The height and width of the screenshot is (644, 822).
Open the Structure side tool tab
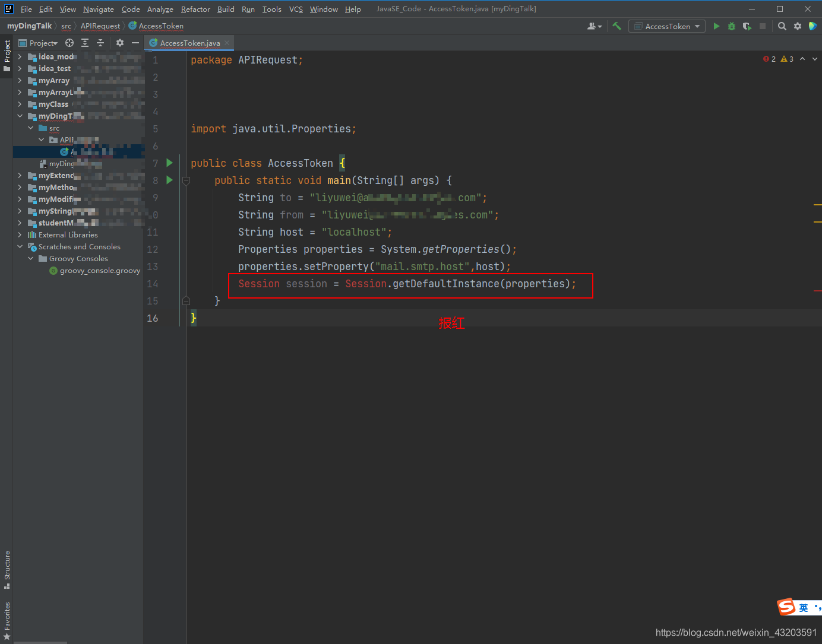click(x=7, y=569)
